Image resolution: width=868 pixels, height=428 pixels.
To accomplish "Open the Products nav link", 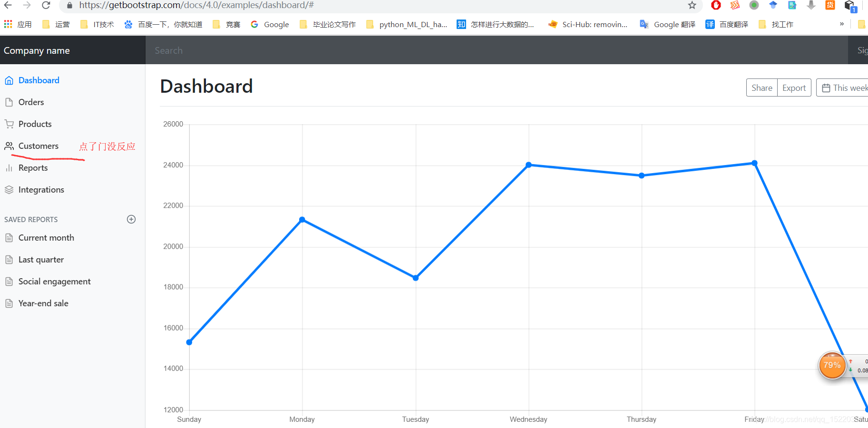I will pos(35,124).
